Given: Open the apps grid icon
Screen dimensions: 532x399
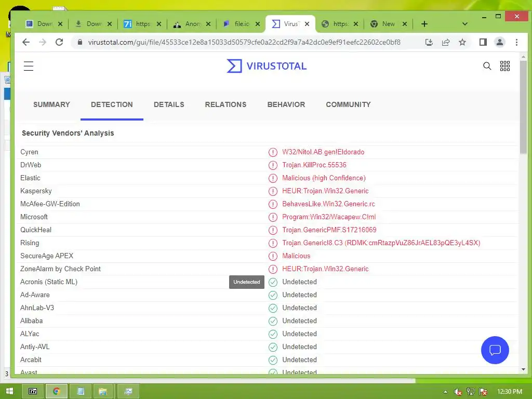Looking at the screenshot, I should 505,66.
